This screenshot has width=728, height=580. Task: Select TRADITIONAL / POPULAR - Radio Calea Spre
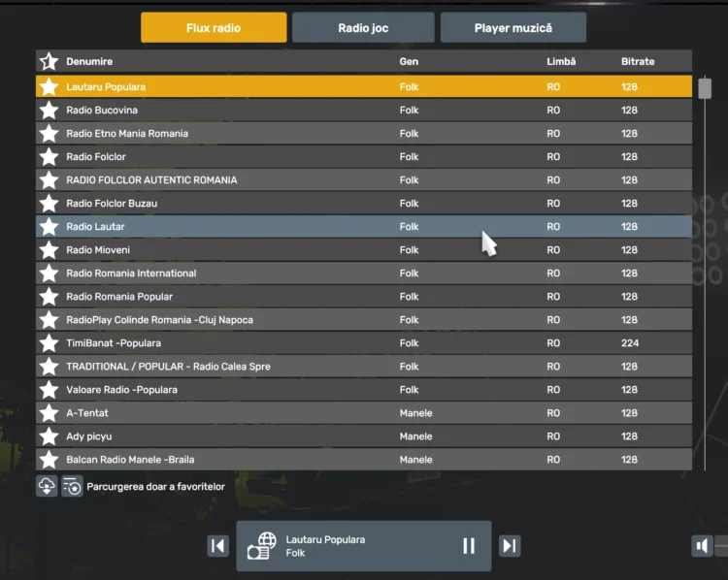coord(364,366)
